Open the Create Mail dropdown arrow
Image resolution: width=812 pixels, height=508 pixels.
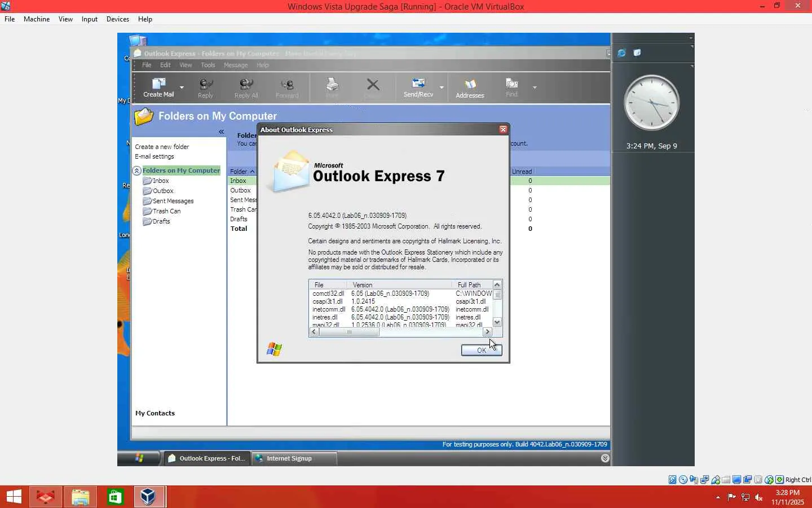[182, 87]
